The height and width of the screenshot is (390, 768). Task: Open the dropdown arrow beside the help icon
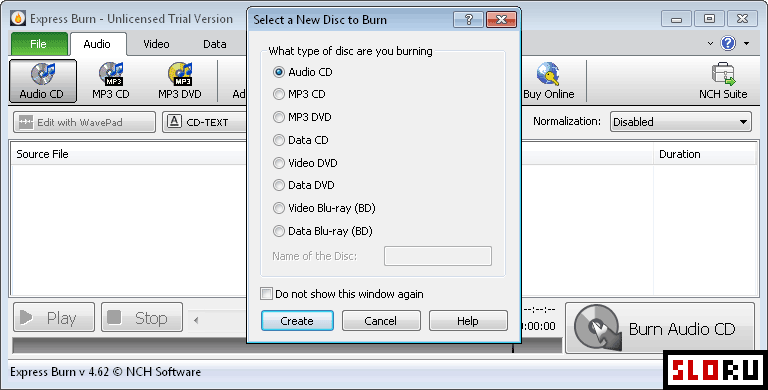point(746,44)
